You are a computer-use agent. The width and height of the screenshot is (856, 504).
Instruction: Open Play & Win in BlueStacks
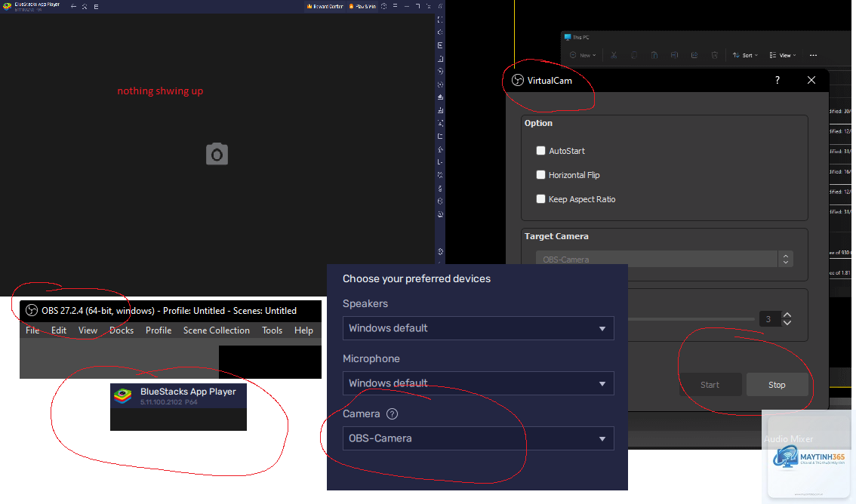click(x=362, y=7)
